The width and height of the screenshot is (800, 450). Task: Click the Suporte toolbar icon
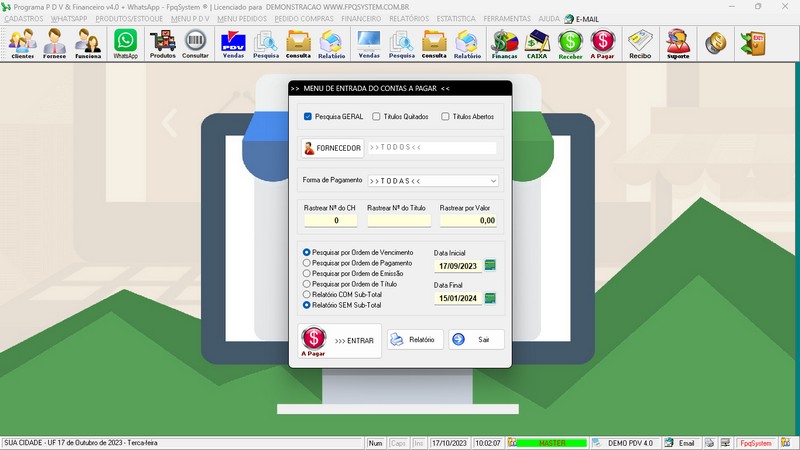[x=677, y=44]
